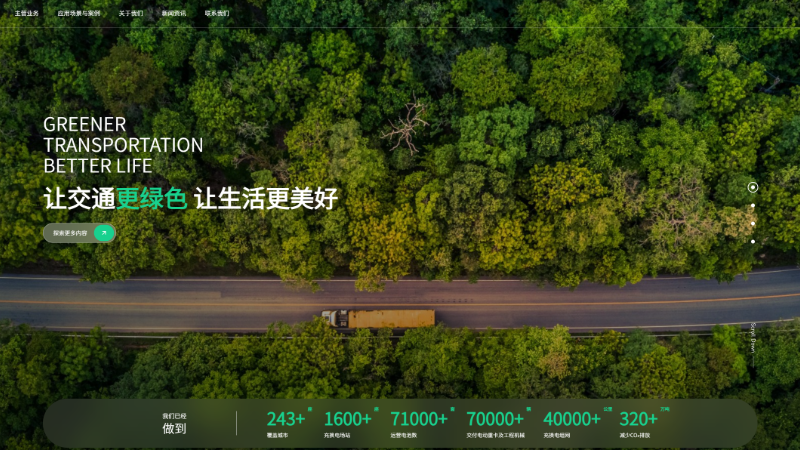Open the 主营业务 menu

[27, 14]
